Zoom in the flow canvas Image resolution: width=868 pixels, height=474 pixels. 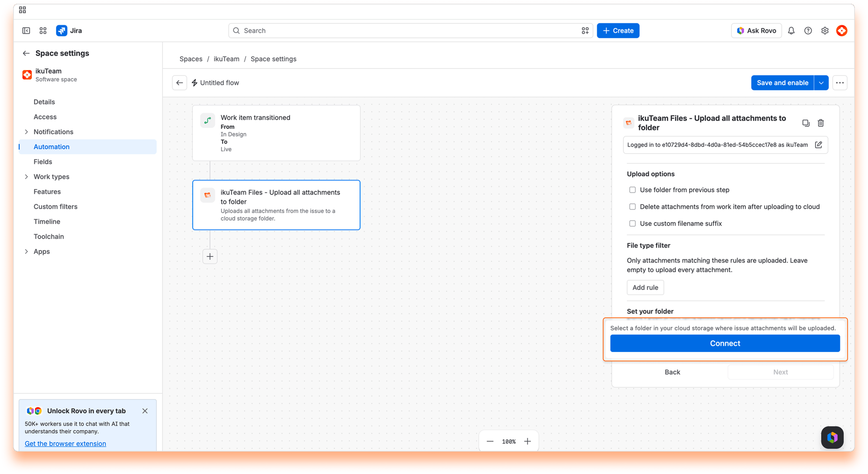pyautogui.click(x=528, y=441)
